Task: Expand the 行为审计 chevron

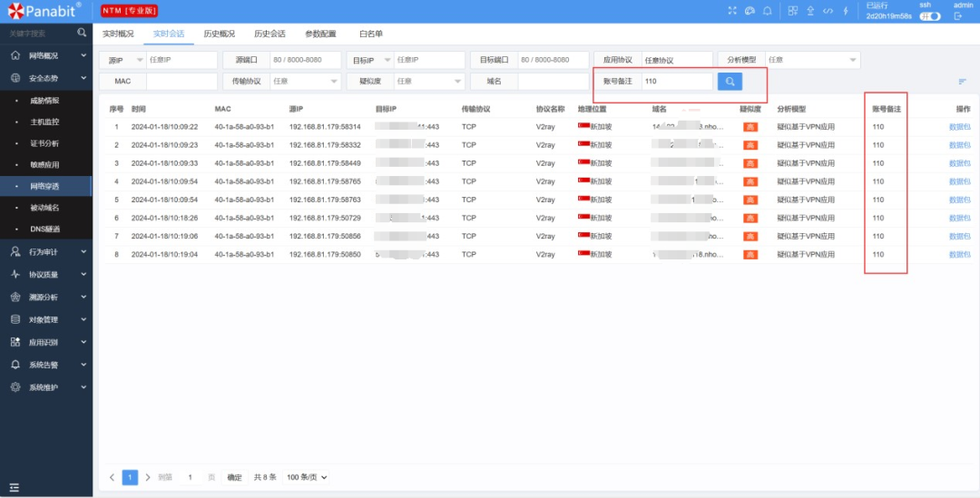Action: point(83,251)
